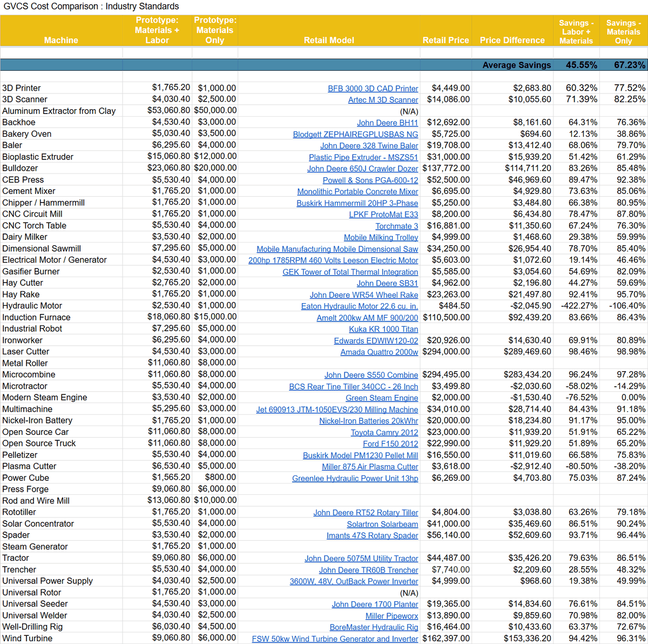Open the Ford F150 2012 link
This screenshot has width=648, height=644.
point(390,444)
